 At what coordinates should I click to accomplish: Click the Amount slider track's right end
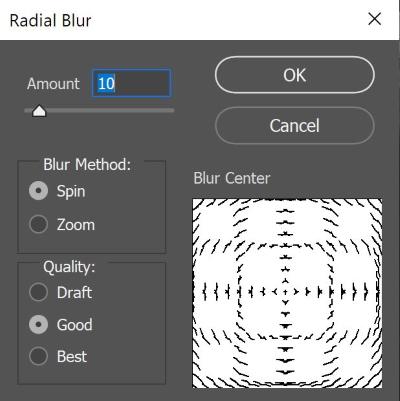pos(172,110)
